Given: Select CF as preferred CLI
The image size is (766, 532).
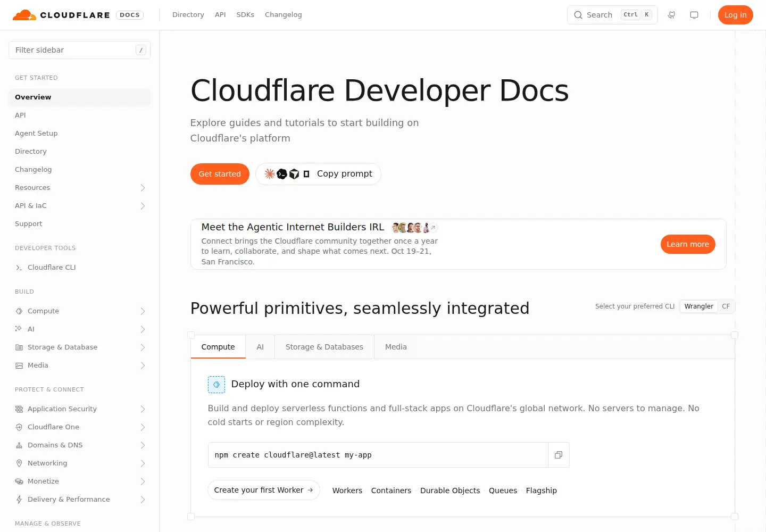Looking at the screenshot, I should [x=726, y=306].
